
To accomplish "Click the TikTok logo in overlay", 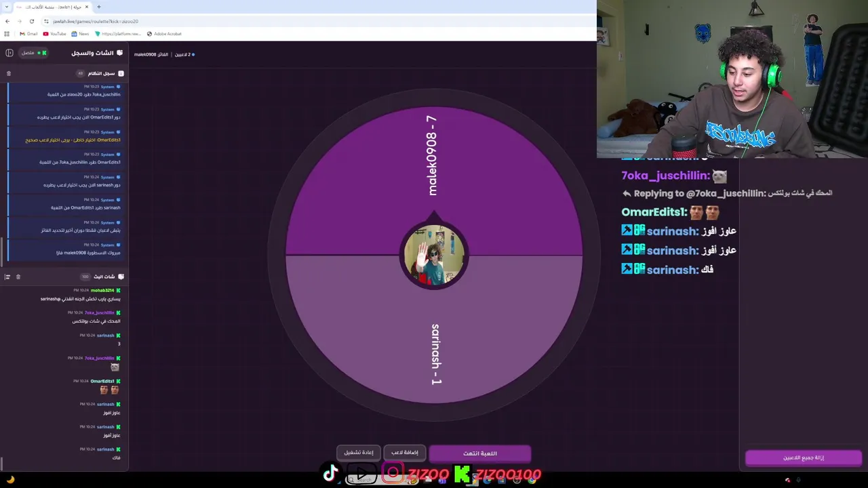I will [330, 472].
